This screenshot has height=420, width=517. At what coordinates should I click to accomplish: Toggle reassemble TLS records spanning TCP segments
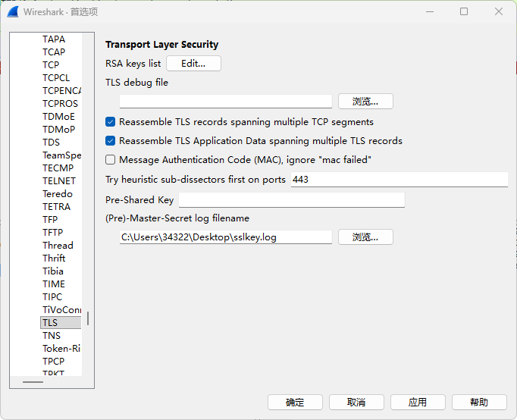tap(110, 122)
